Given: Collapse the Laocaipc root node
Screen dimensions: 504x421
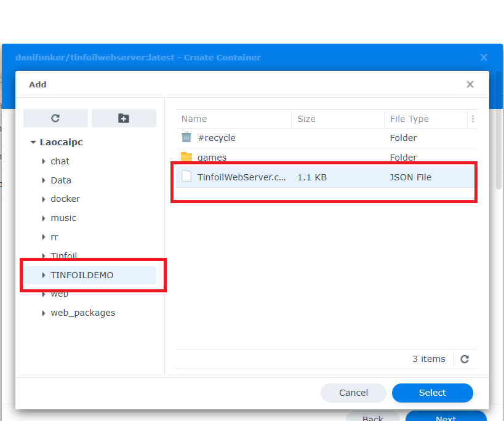Looking at the screenshot, I should (x=33, y=142).
